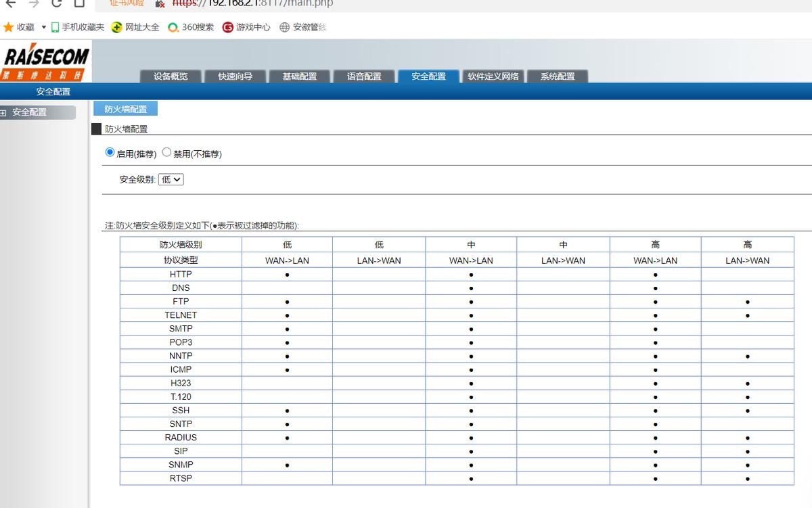Expand the 安全配置 sidebar tree node
This screenshot has height=508, width=812.
3,113
